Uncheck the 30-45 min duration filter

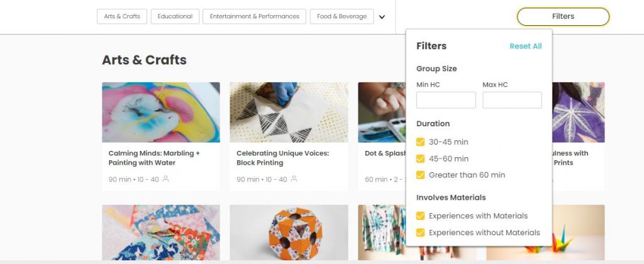(420, 142)
